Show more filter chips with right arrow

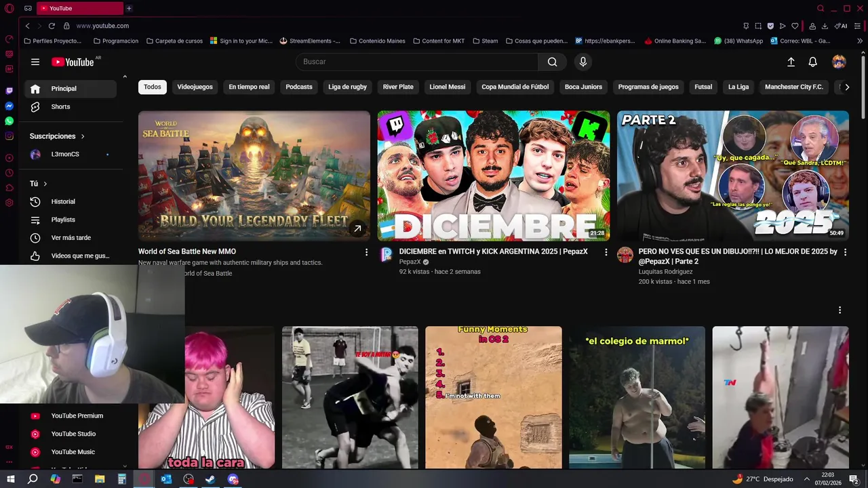[x=846, y=87]
